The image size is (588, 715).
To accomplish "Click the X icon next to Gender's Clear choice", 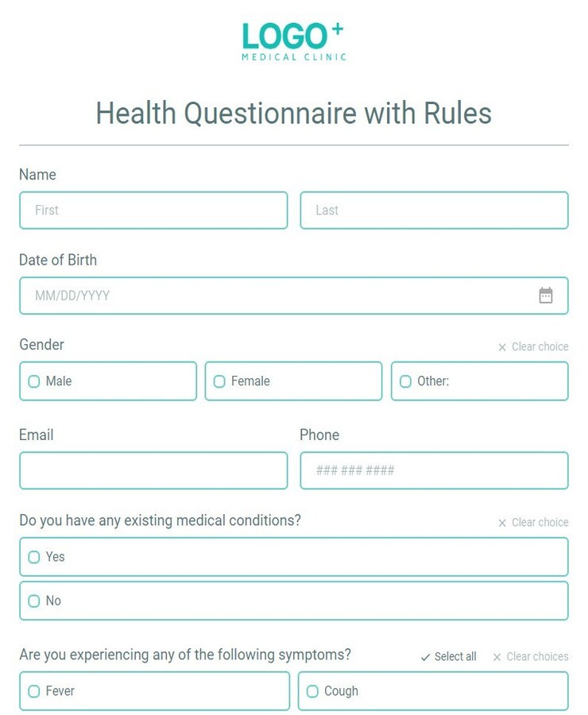I will 502,346.
